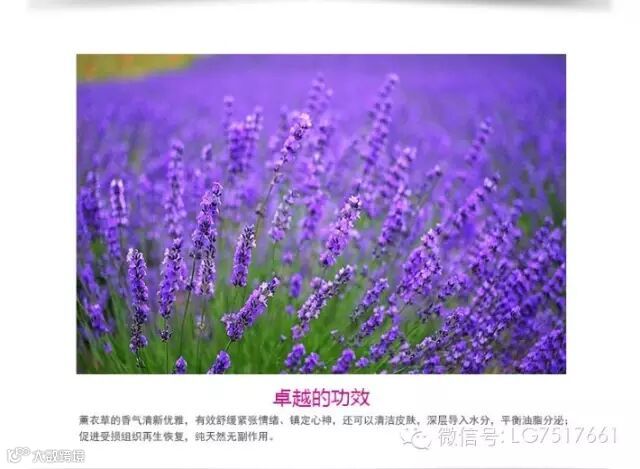Click the description line starting 薰衣草的香气清新优雅
The image size is (640, 469).
click(x=323, y=420)
